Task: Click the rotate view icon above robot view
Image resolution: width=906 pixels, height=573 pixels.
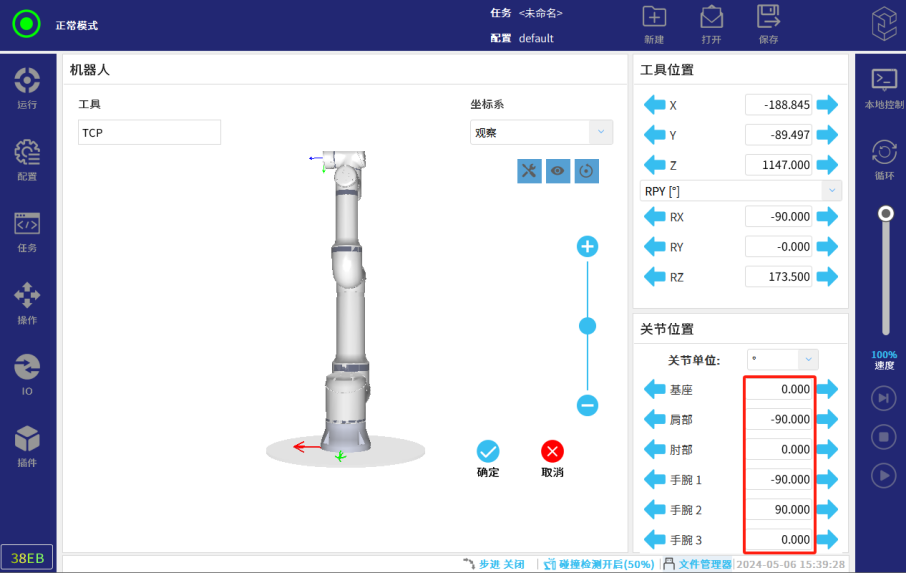Action: (587, 171)
